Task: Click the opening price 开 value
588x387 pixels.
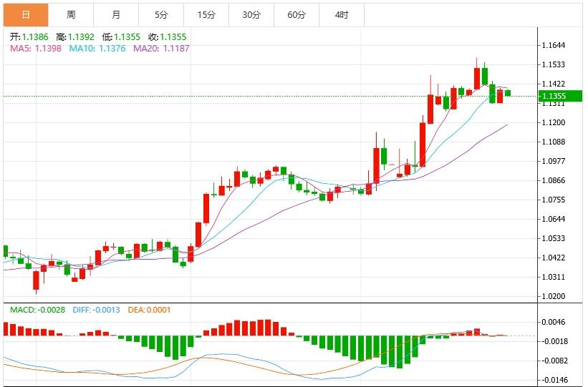Action: [29, 36]
